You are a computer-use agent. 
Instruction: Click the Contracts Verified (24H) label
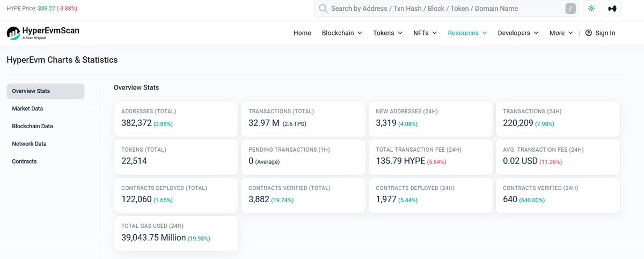539,188
